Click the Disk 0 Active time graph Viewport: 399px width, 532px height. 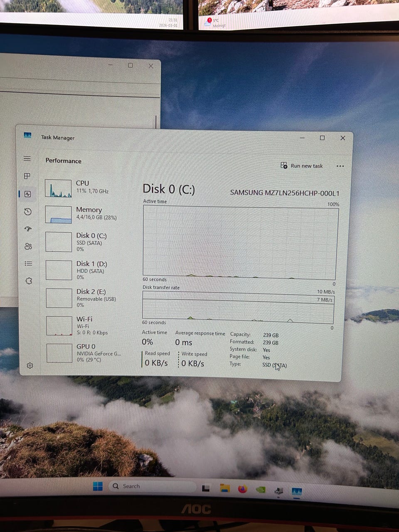coord(240,242)
